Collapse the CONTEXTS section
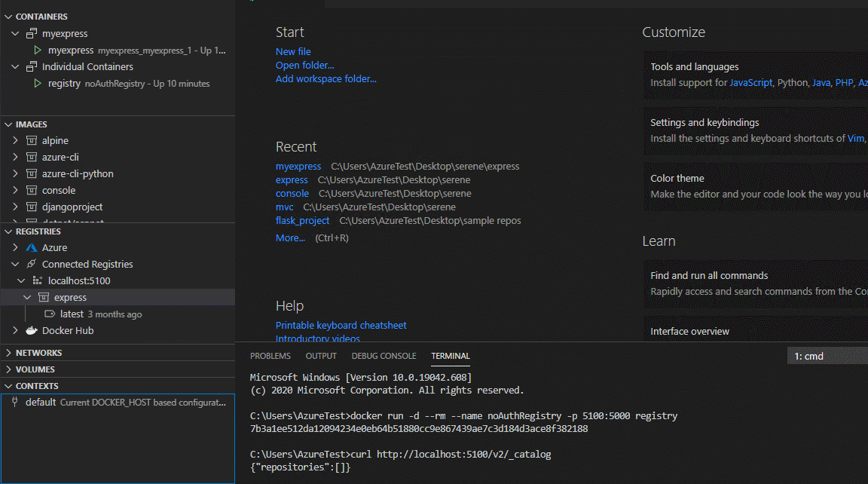This screenshot has width=868, height=484. tap(8, 386)
